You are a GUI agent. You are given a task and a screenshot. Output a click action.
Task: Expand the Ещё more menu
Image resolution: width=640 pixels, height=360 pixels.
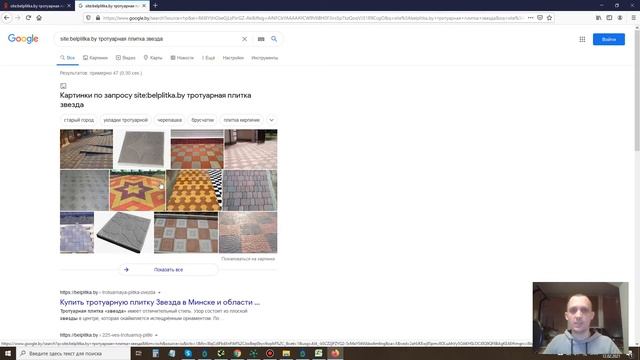[x=209, y=58]
